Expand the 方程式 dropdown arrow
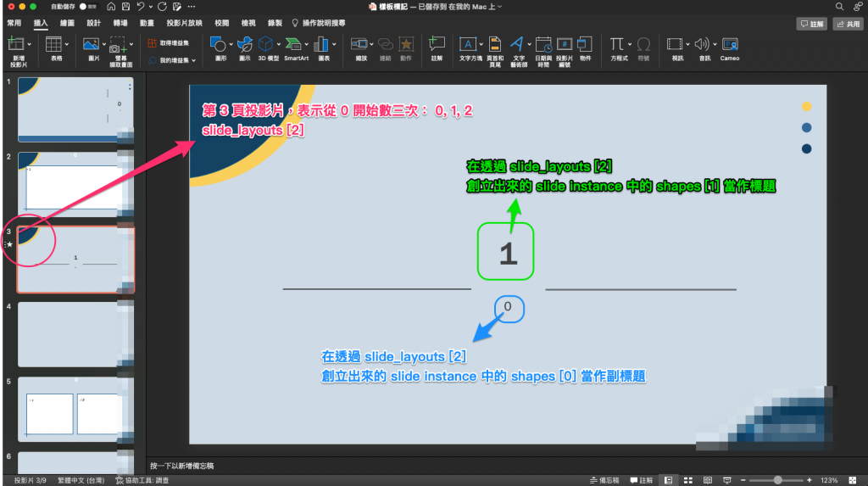The width and height of the screenshot is (868, 486). [x=630, y=44]
